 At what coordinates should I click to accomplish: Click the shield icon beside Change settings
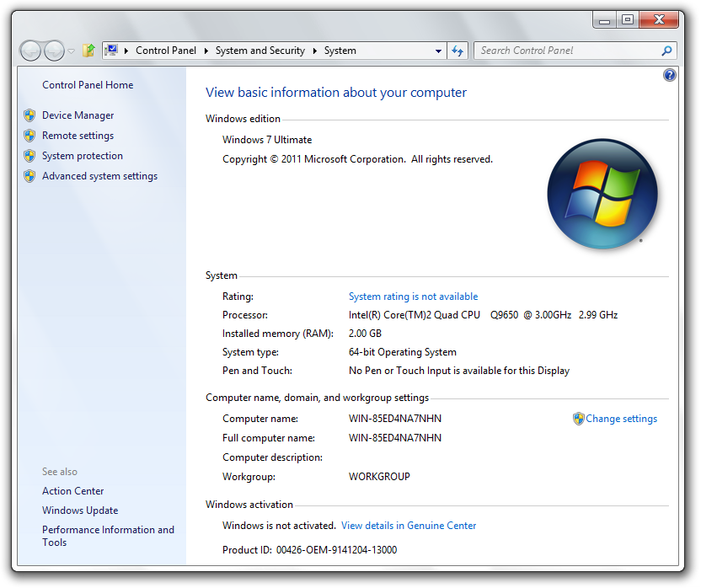tap(578, 419)
